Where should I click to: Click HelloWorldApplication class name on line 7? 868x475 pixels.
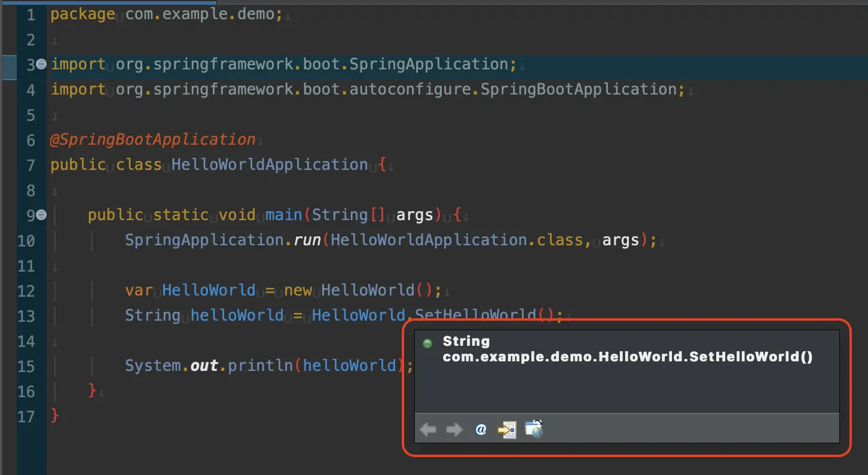coord(270,165)
